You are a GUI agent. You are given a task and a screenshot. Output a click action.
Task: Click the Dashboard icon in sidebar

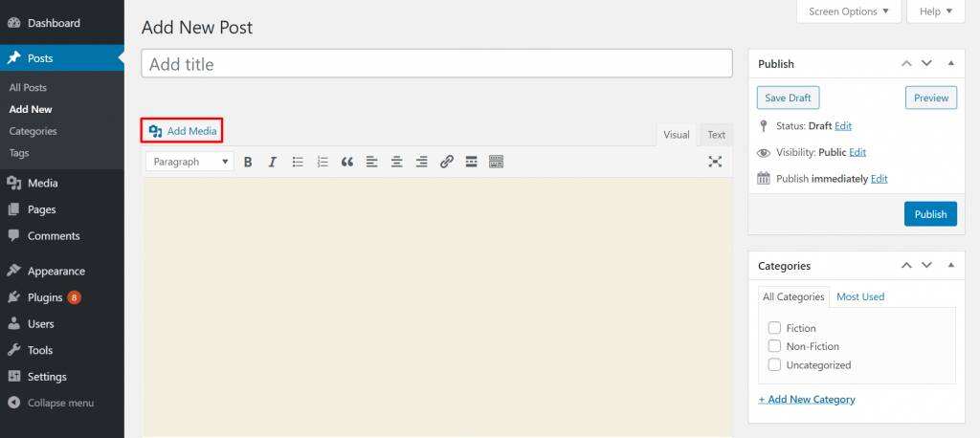click(13, 23)
